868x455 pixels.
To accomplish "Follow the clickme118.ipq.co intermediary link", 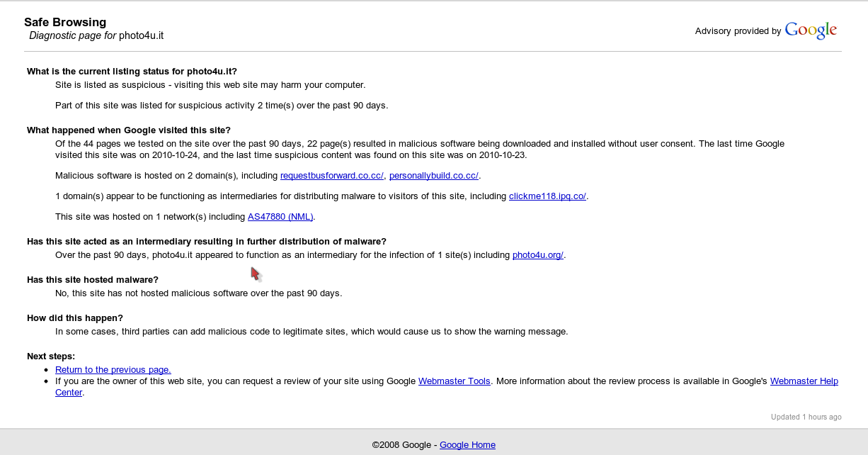I will pos(547,196).
